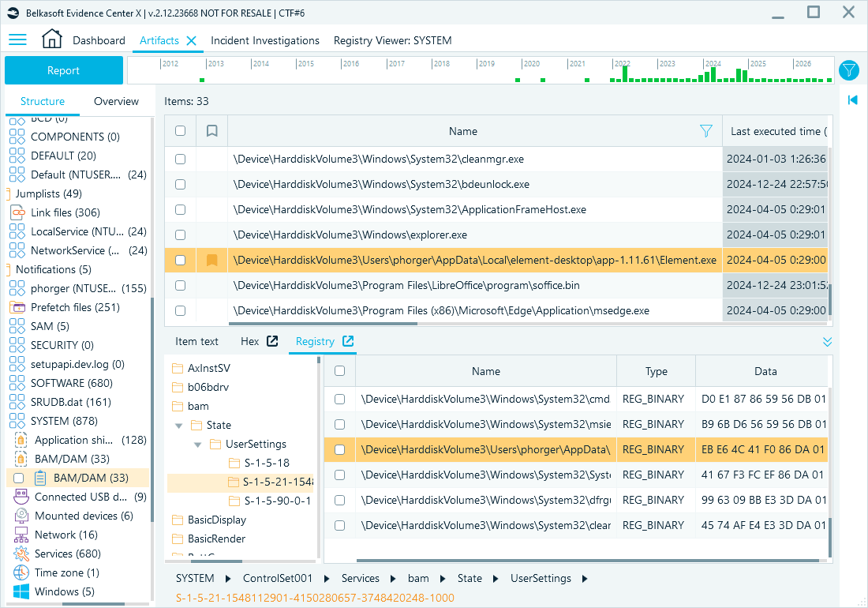Click the items table horizontal scrollbar
868x608 pixels.
coord(323,324)
